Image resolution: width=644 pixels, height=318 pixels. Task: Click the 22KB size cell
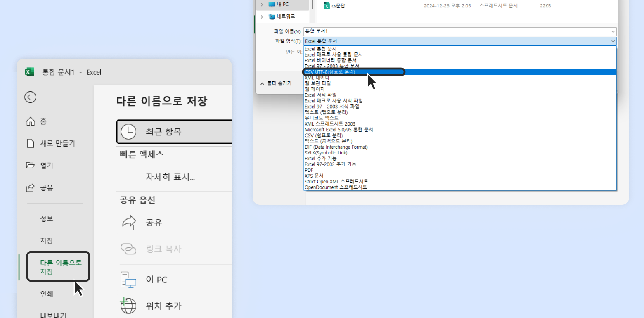click(545, 6)
